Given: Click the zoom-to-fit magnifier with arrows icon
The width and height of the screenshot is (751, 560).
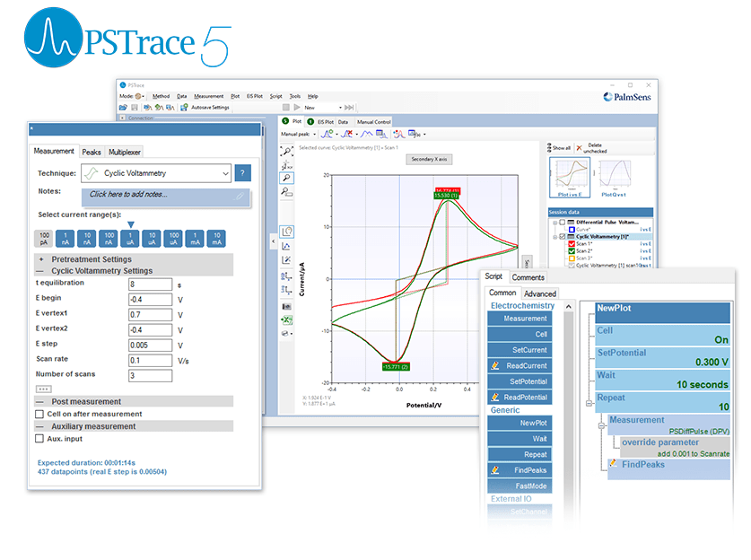Looking at the screenshot, I should (x=287, y=152).
